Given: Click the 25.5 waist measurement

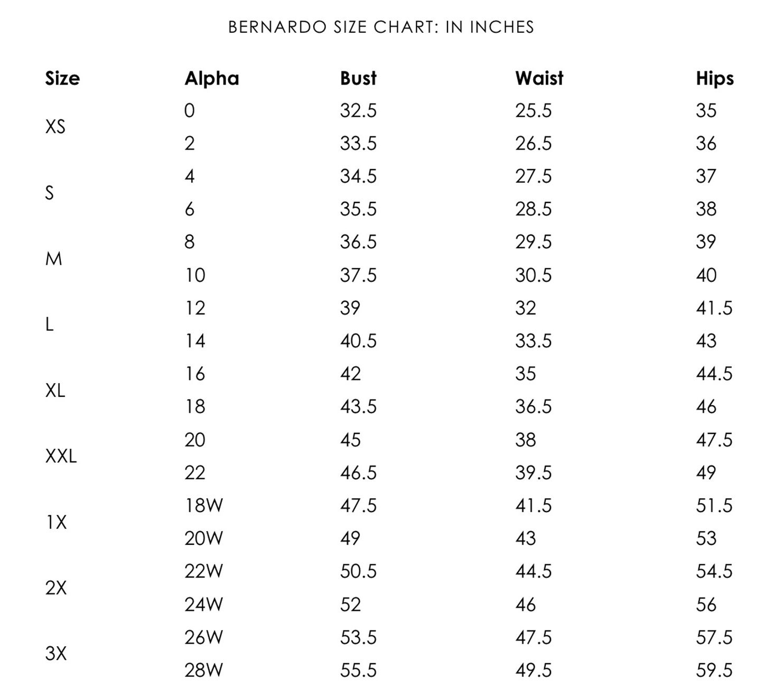Looking at the screenshot, I should coord(533,110).
